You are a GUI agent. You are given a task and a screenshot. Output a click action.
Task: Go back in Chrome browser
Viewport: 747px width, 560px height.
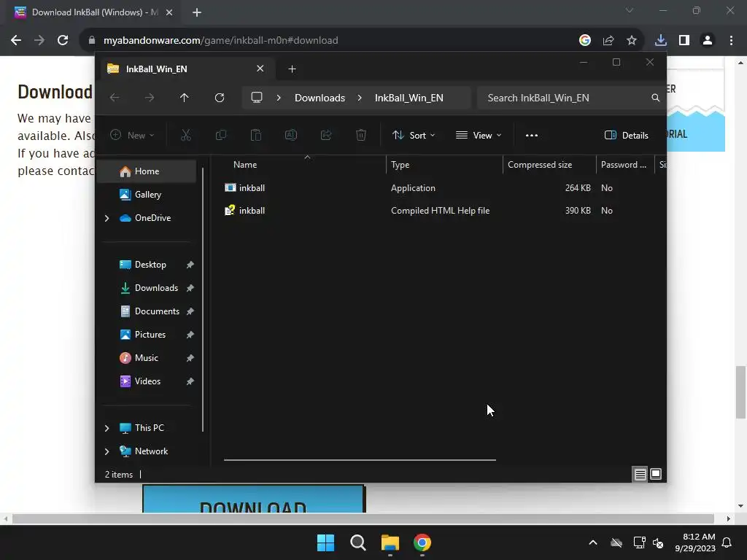click(x=16, y=41)
